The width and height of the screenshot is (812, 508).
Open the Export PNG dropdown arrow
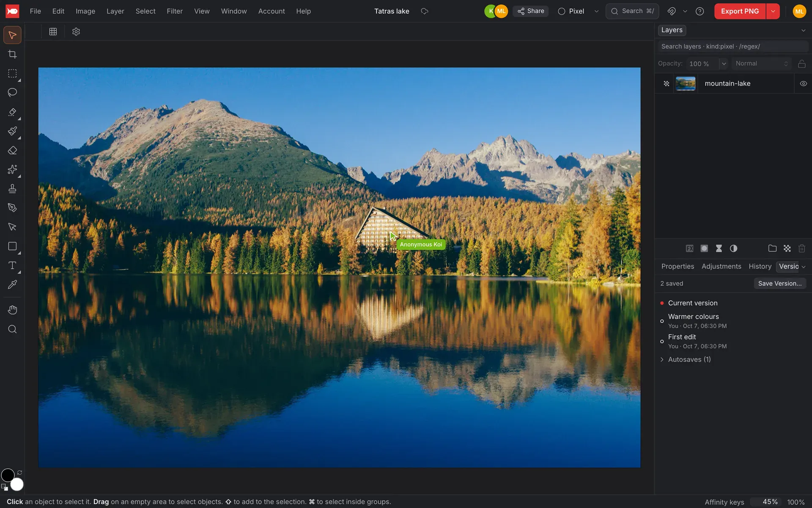pyautogui.click(x=773, y=11)
